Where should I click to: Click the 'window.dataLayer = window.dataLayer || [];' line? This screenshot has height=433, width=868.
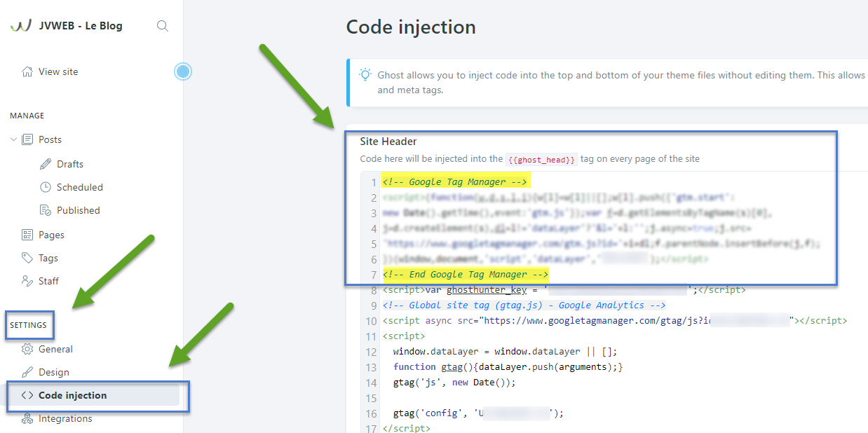pyautogui.click(x=505, y=352)
